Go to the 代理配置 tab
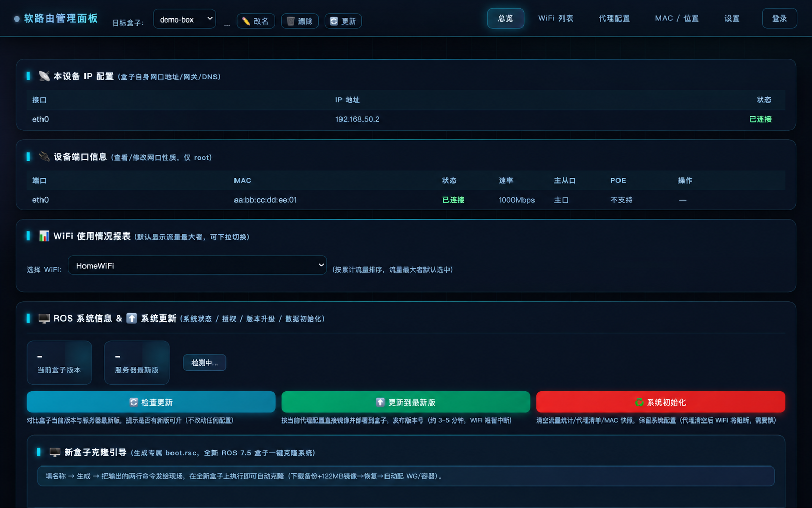812x508 pixels. tap(614, 18)
